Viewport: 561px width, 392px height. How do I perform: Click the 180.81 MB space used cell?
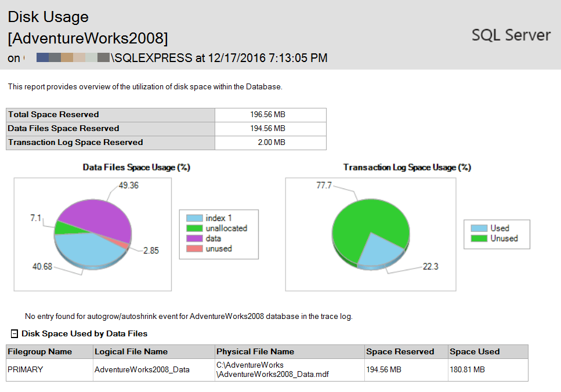(x=488, y=370)
